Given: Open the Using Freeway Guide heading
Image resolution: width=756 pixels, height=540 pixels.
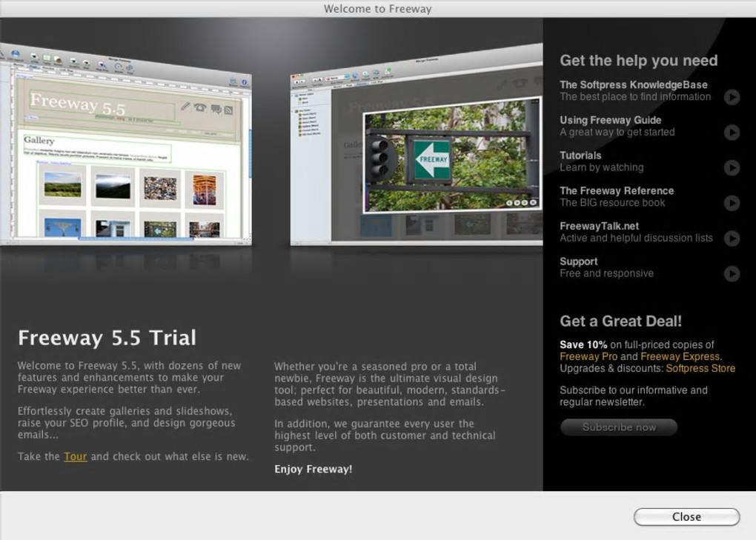Looking at the screenshot, I should (x=611, y=120).
